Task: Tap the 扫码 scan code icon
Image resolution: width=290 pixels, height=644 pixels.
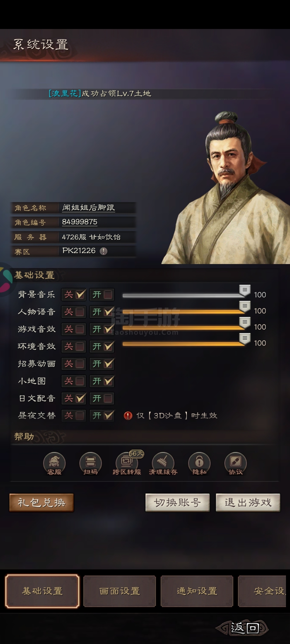Action: [90, 463]
